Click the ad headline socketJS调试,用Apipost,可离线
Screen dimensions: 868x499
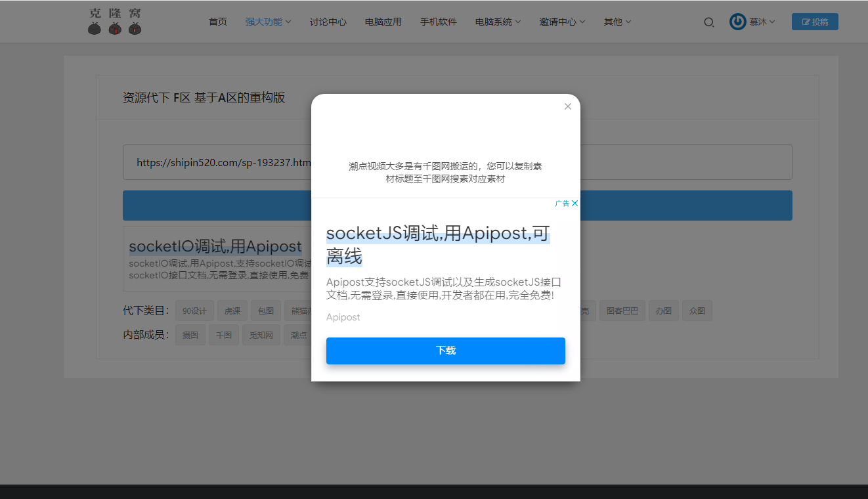(438, 245)
